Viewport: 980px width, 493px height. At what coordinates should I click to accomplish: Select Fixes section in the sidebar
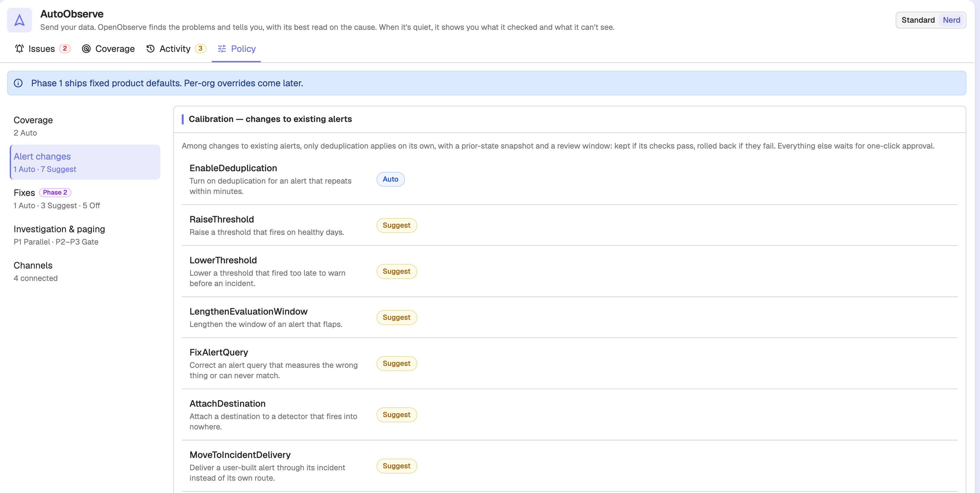click(x=85, y=199)
